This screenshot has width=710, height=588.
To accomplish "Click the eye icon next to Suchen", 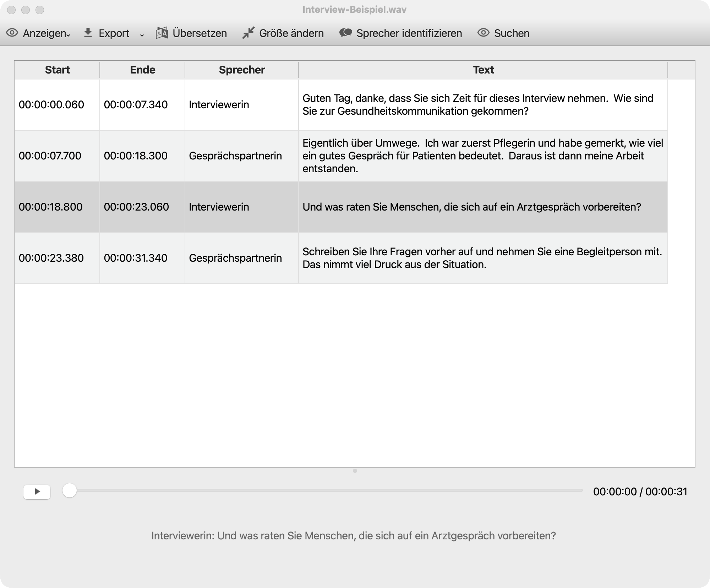I will click(x=483, y=33).
